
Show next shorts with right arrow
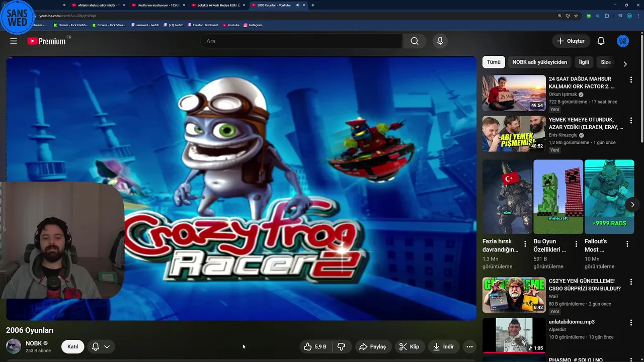[x=632, y=205]
